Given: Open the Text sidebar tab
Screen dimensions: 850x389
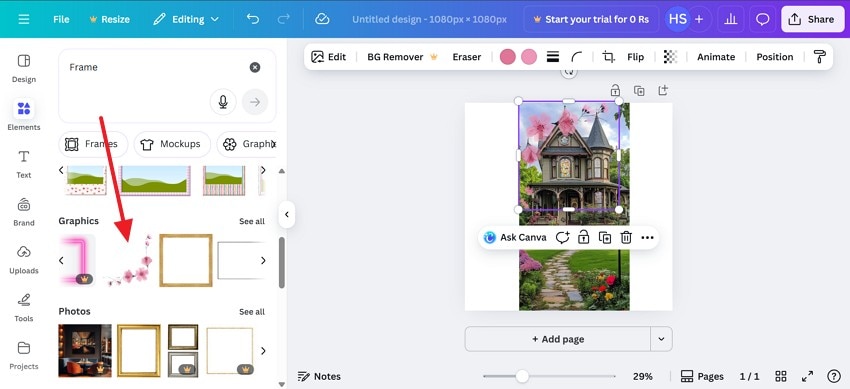Looking at the screenshot, I should click(x=24, y=164).
